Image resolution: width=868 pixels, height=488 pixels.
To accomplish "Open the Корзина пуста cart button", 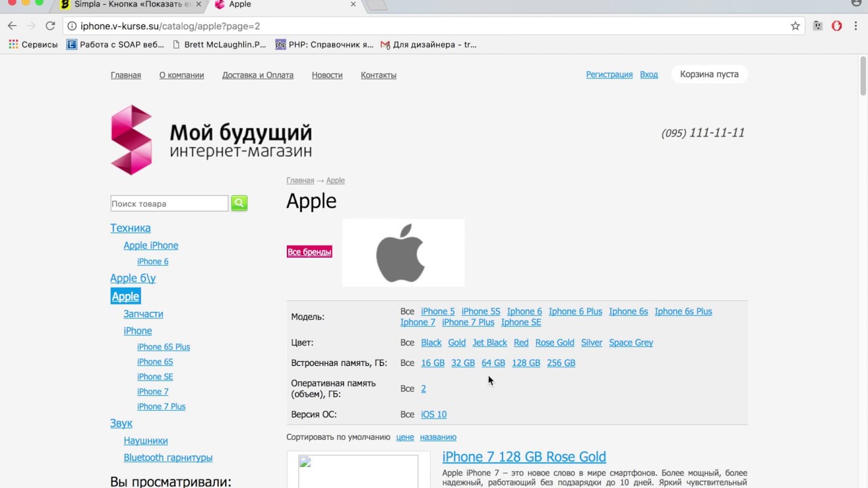I will pos(709,75).
